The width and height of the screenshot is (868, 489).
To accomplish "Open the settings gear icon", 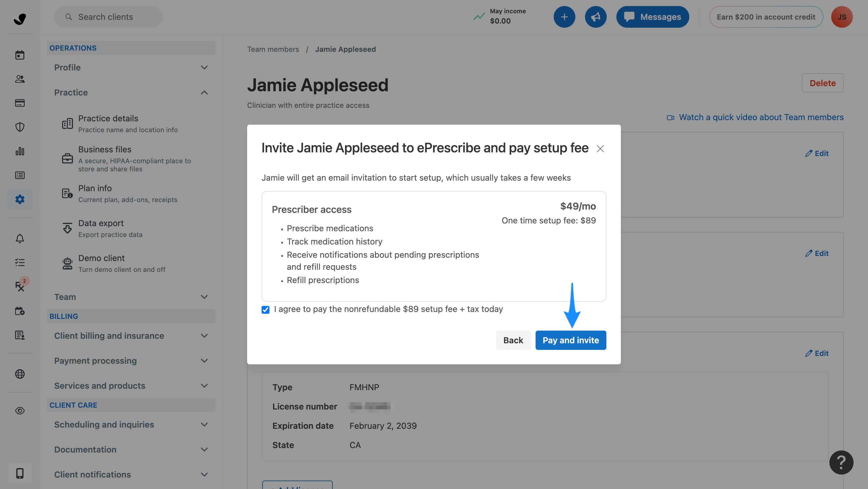I will (x=20, y=199).
